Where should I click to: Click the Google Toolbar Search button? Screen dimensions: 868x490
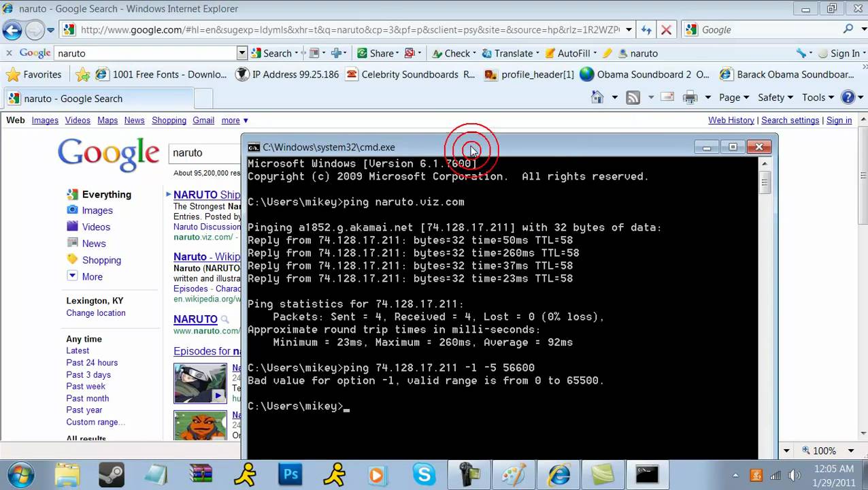271,53
